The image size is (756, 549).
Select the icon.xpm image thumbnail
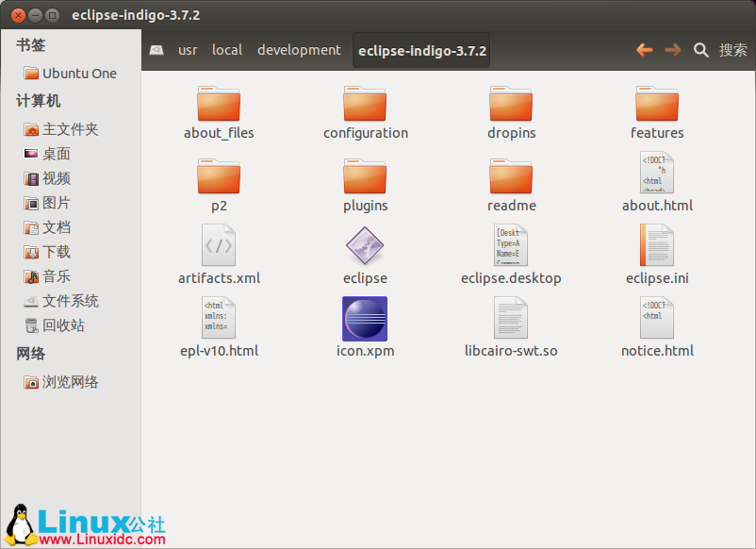(x=365, y=319)
